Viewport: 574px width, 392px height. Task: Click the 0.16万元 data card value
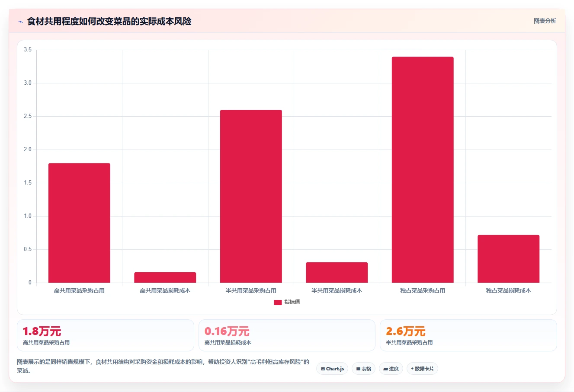click(x=227, y=331)
